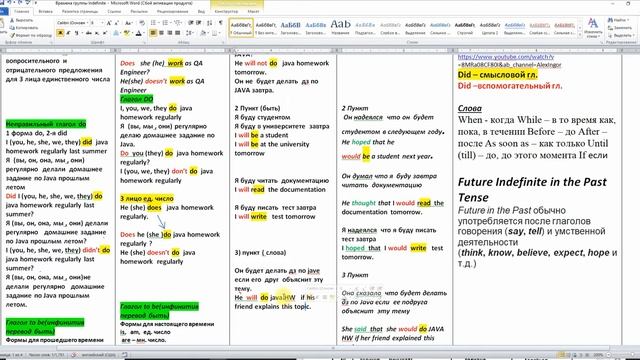Apply font color from the A button

[139, 33]
